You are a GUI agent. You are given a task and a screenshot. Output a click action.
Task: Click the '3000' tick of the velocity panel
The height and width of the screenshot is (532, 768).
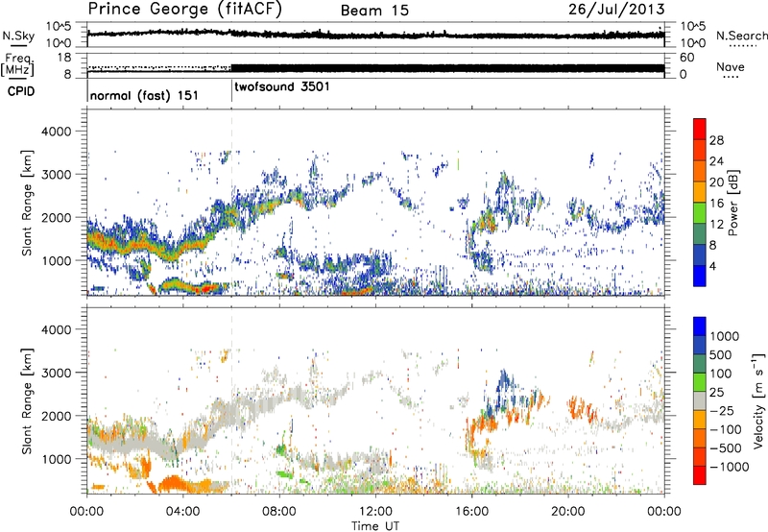pos(57,373)
